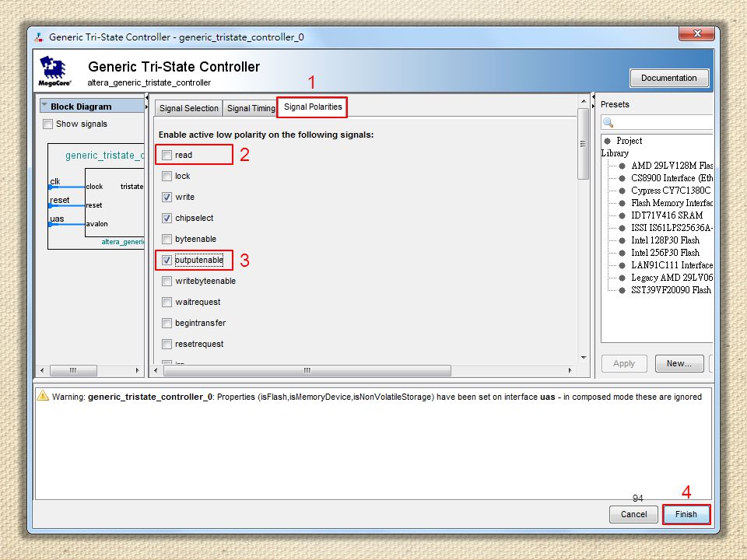Open the Documentation button

669,78
